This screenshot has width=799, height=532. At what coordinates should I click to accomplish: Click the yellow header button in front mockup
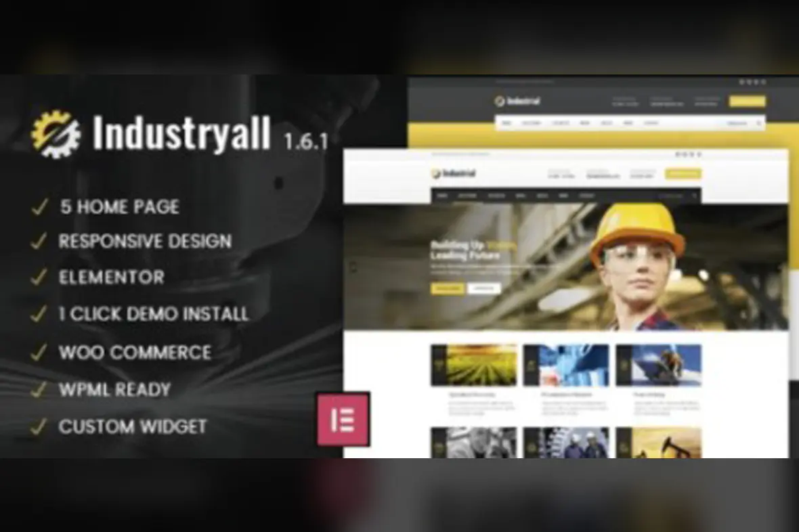coord(683,174)
